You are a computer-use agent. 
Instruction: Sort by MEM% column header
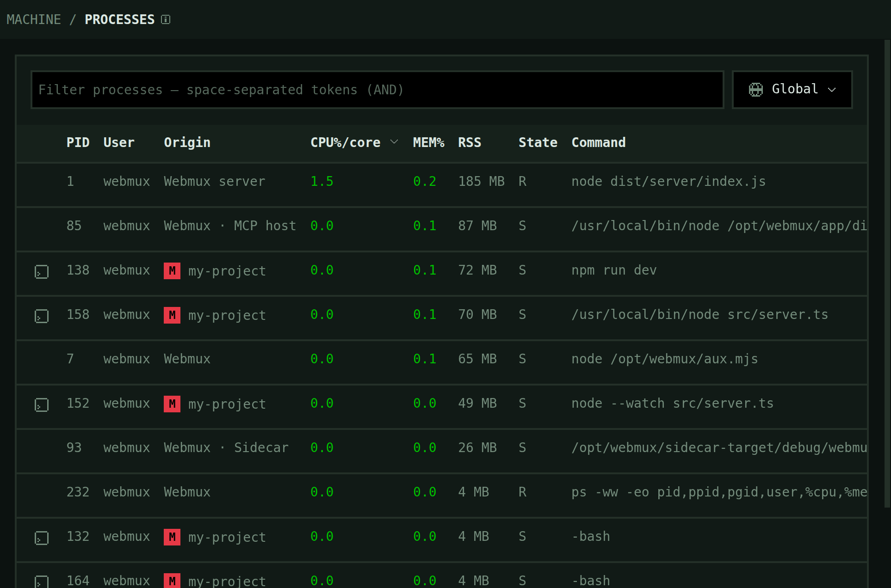click(428, 142)
